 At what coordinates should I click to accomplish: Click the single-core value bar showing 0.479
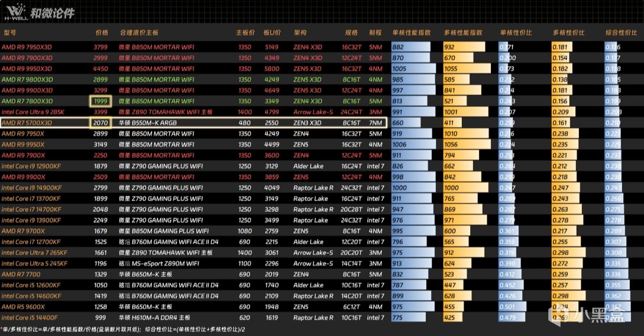(512, 318)
